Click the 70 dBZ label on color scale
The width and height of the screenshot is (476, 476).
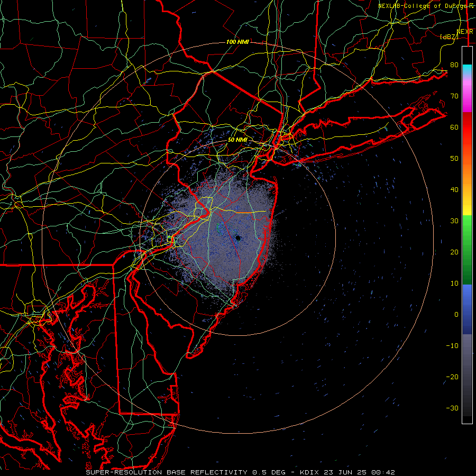454,96
